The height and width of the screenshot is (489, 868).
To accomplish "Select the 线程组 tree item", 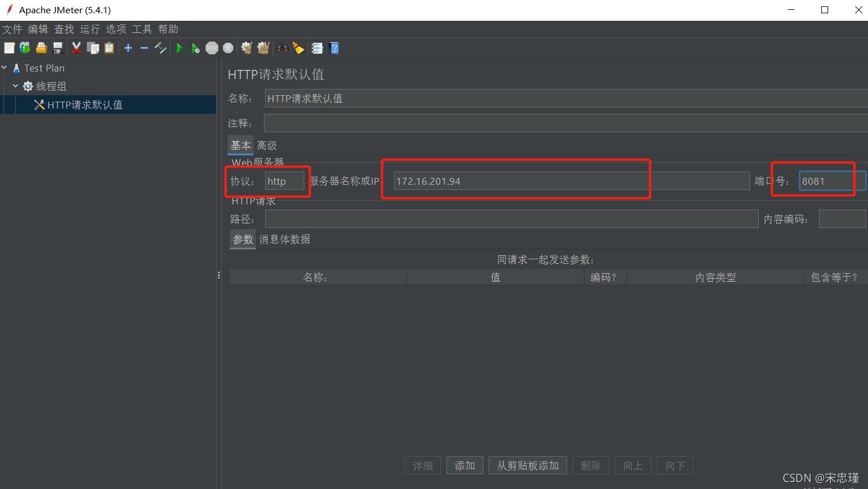I will tap(51, 86).
